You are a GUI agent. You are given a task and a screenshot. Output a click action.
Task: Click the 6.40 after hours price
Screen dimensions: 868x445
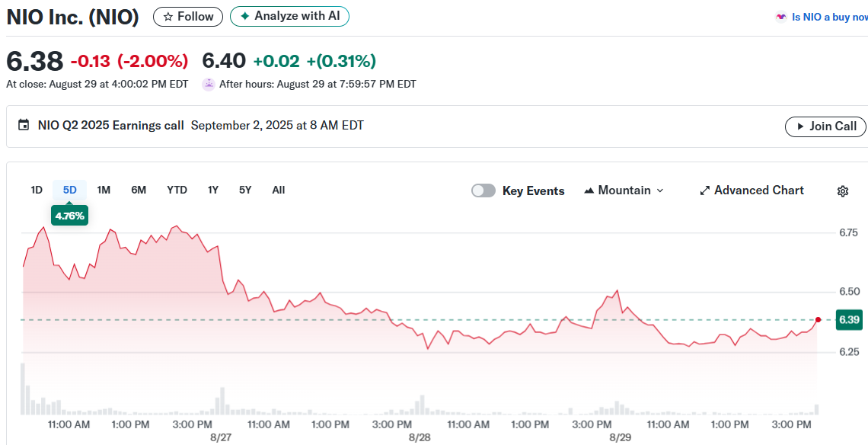pos(224,61)
